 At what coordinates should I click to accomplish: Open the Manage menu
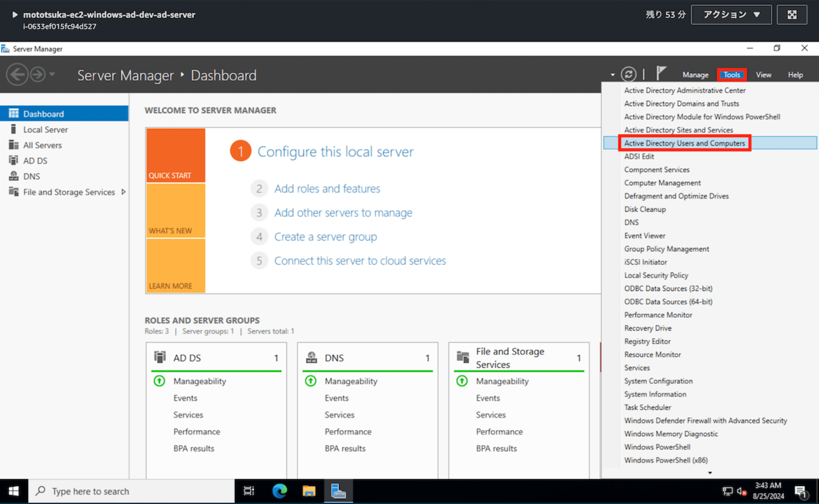pos(695,75)
